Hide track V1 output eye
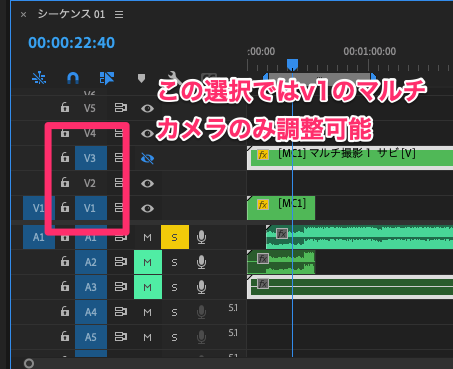The image size is (453, 369). pyautogui.click(x=147, y=209)
